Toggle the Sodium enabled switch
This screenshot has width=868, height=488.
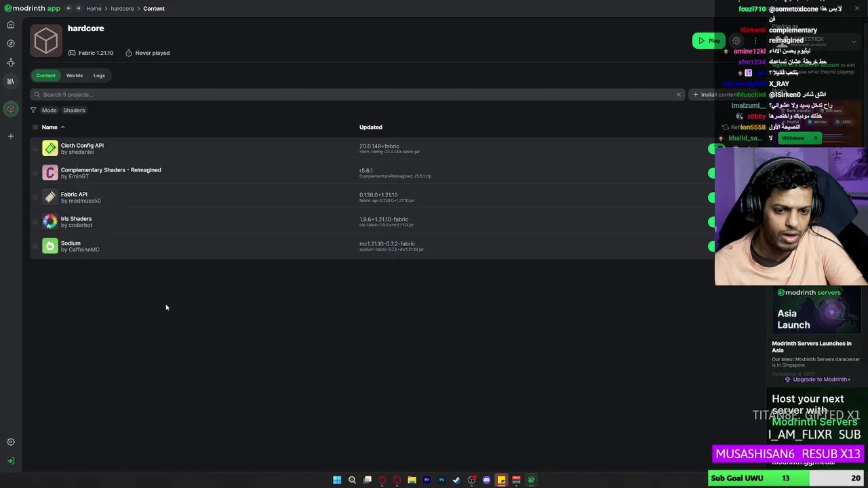click(711, 246)
